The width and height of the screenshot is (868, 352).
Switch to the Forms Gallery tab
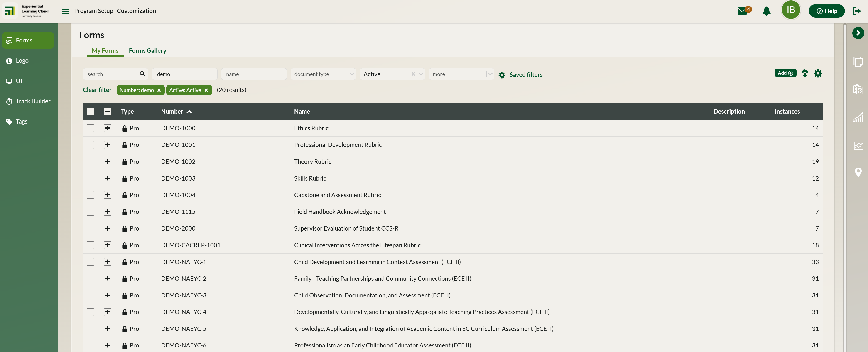click(147, 51)
